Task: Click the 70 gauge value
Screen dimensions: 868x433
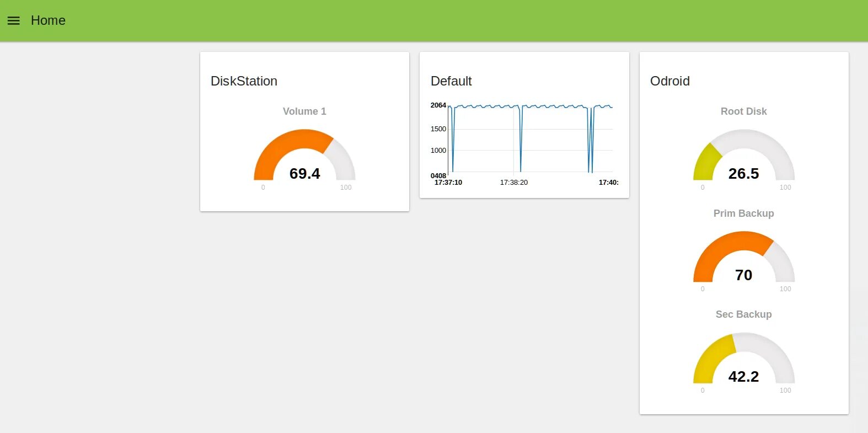Action: point(743,275)
